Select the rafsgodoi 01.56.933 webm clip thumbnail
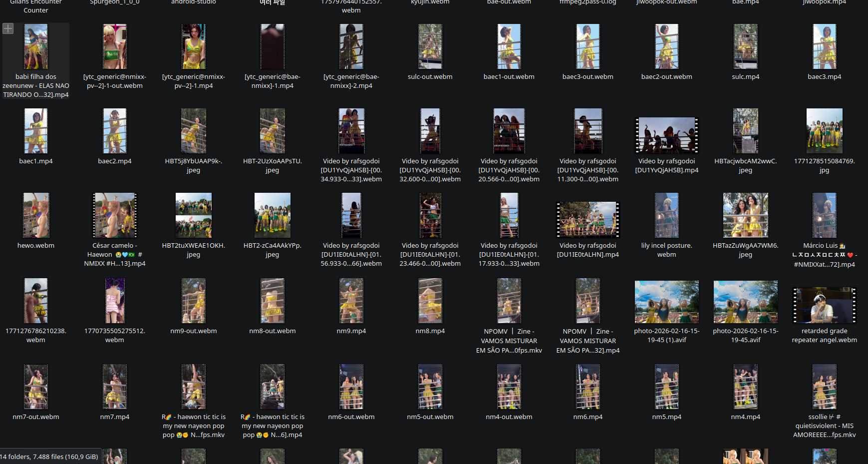 [x=351, y=215]
